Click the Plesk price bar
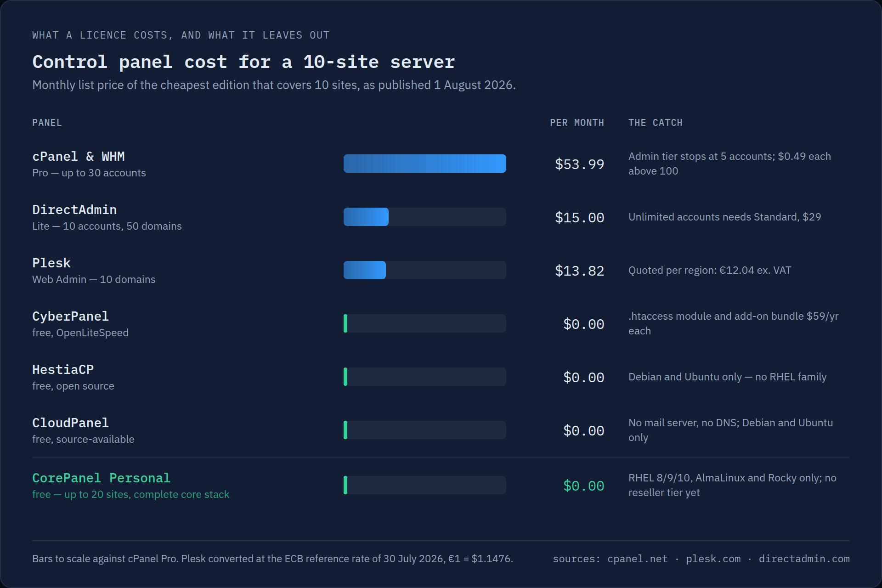The width and height of the screenshot is (882, 588). (425, 270)
